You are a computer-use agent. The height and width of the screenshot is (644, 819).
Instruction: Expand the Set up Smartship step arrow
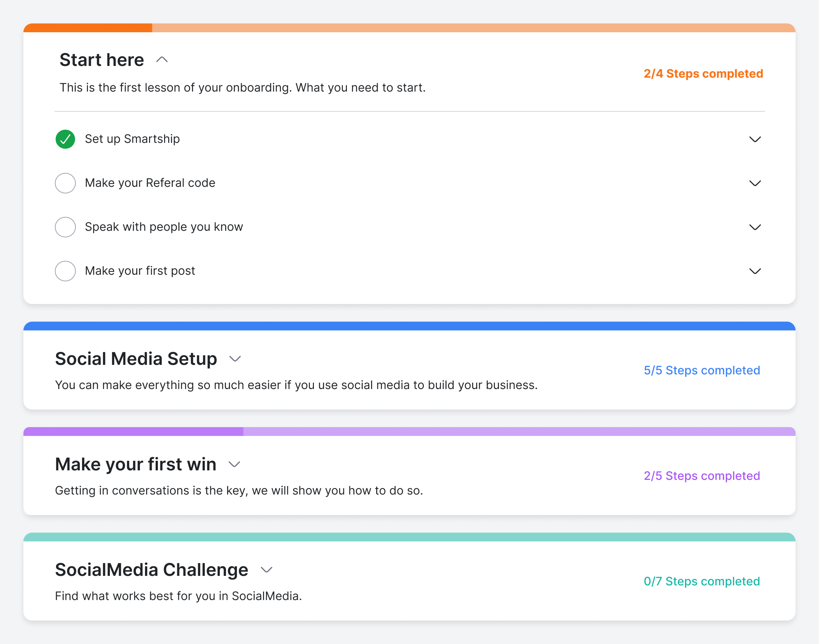(755, 139)
